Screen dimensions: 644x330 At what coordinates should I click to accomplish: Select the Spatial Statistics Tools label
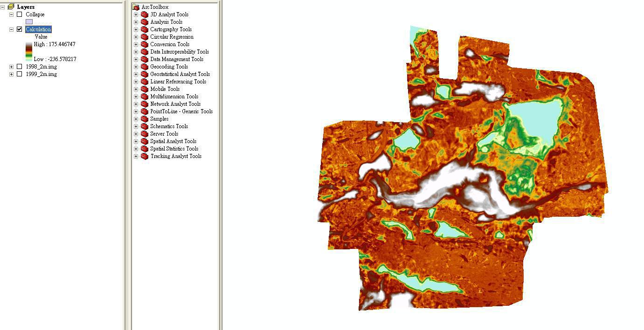click(x=174, y=149)
